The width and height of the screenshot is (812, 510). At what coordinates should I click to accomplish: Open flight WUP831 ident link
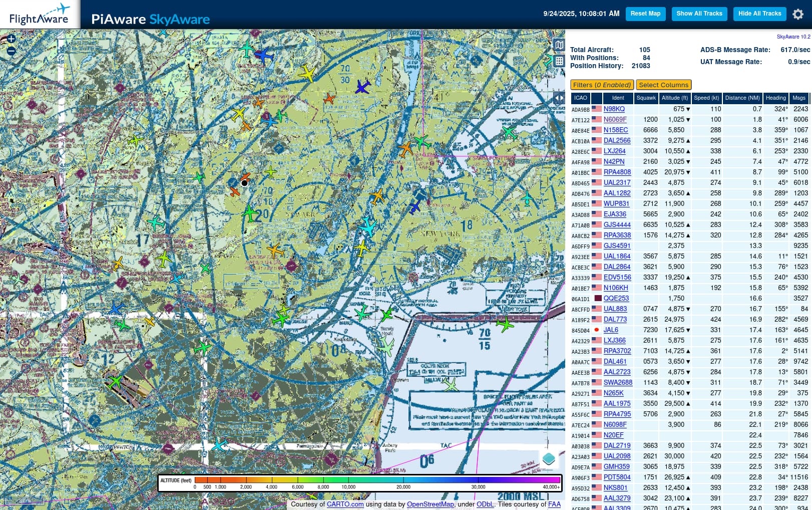point(616,203)
